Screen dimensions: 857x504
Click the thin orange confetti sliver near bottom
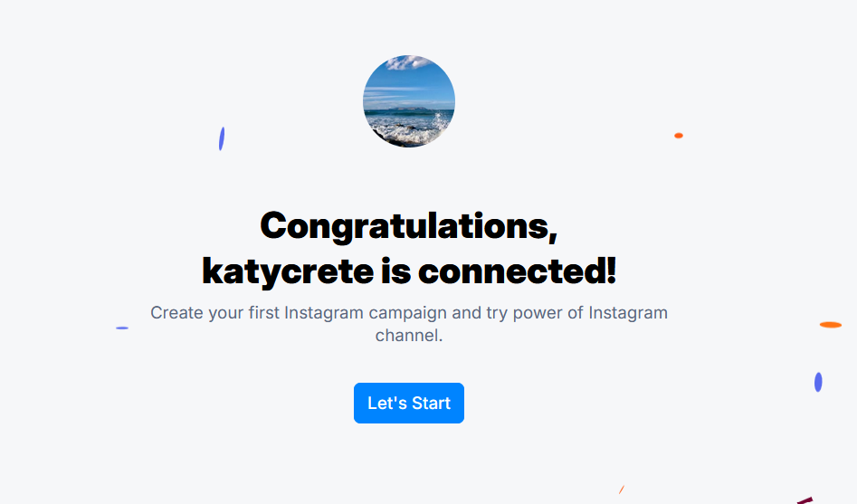[622, 490]
